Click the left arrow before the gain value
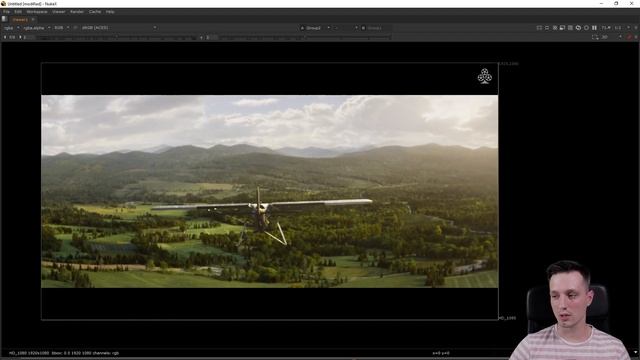The width and height of the screenshot is (640, 360). [x=5, y=37]
